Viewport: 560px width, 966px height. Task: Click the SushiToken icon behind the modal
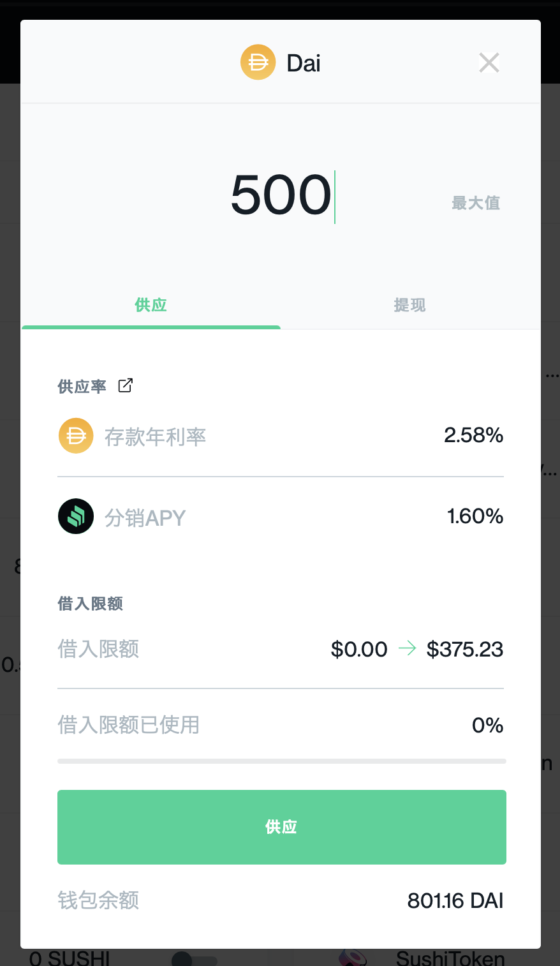[353, 958]
